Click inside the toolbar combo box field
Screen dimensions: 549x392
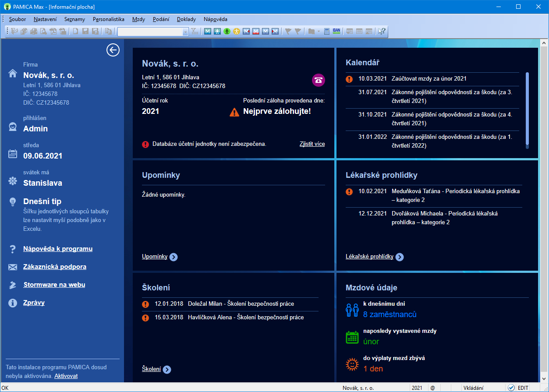click(150, 32)
